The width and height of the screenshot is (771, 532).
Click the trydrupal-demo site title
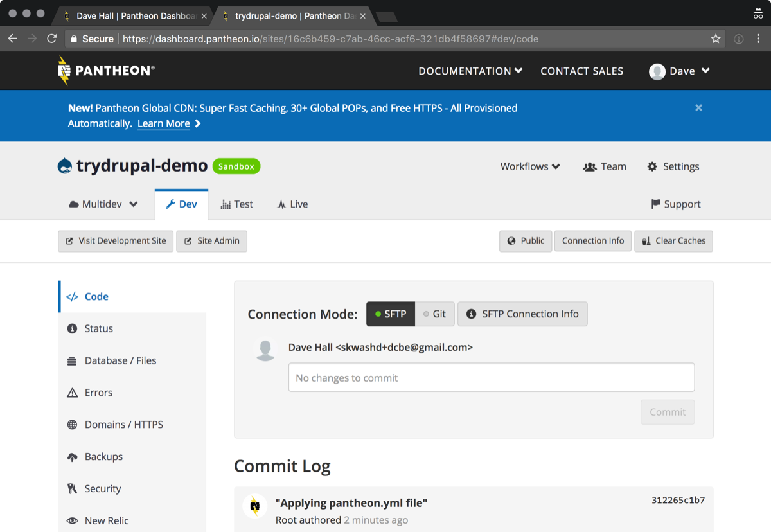coord(142,166)
